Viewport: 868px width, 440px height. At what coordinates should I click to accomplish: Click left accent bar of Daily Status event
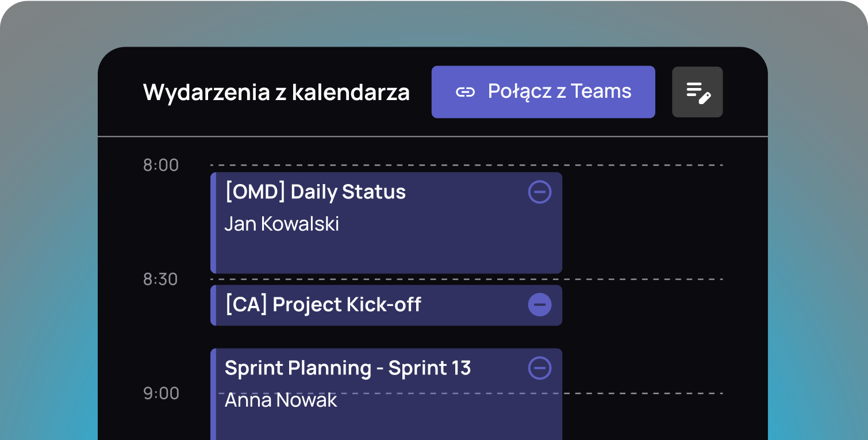(x=213, y=223)
